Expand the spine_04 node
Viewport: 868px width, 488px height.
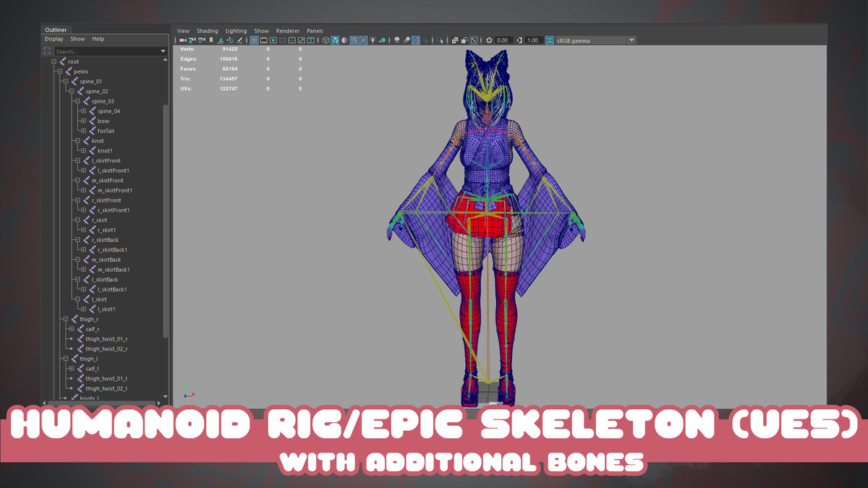coord(83,111)
